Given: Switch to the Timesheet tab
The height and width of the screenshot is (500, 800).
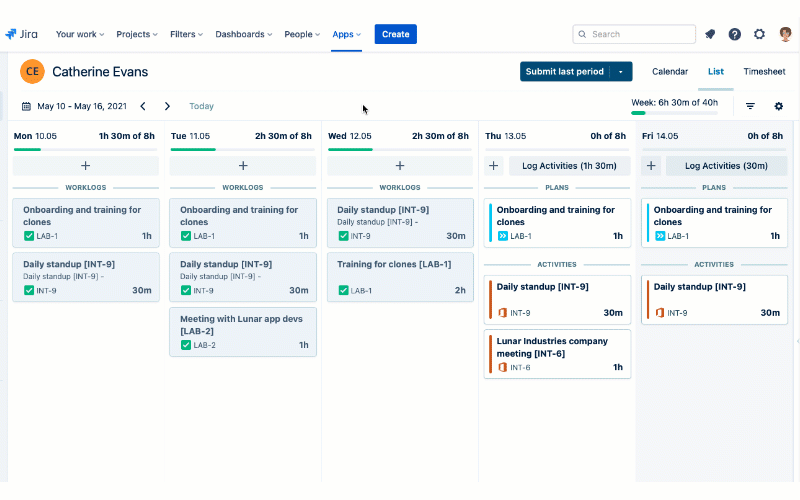Looking at the screenshot, I should [764, 72].
